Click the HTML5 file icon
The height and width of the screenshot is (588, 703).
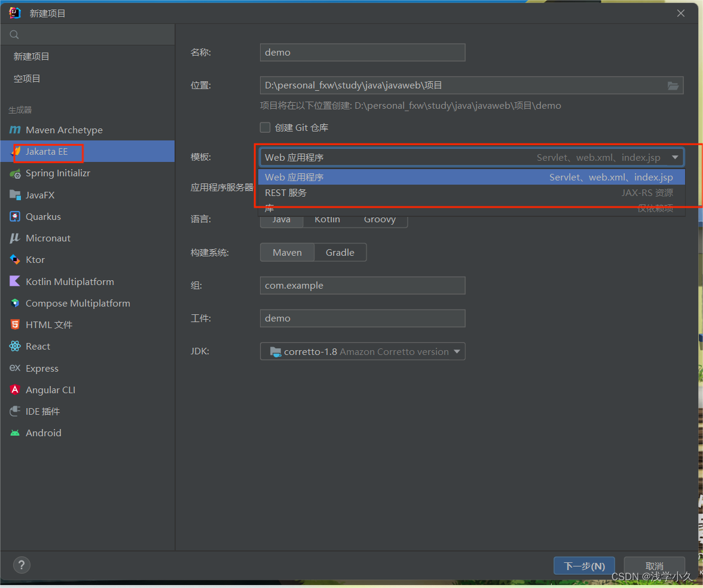15,324
